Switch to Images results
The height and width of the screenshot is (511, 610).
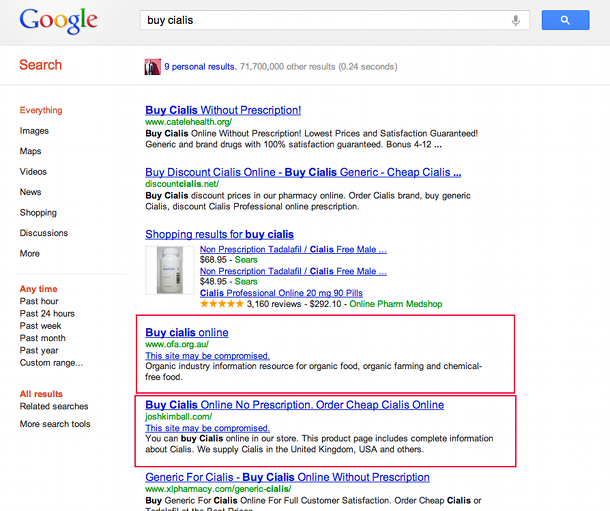[34, 131]
